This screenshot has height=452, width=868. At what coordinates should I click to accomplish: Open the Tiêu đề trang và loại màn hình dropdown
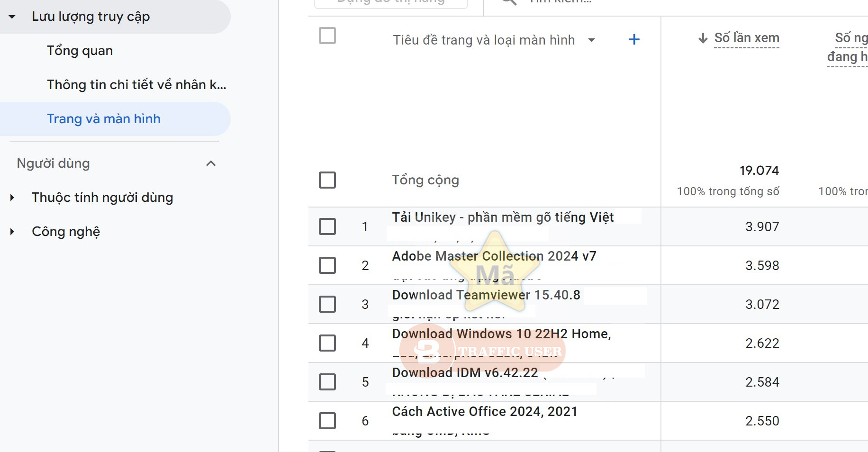[x=591, y=40]
